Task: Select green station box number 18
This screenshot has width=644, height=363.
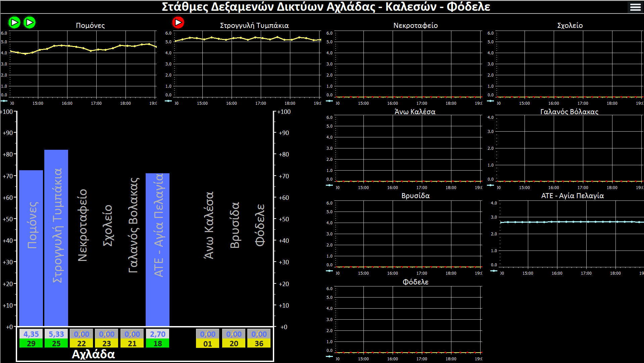Action: 157,344
